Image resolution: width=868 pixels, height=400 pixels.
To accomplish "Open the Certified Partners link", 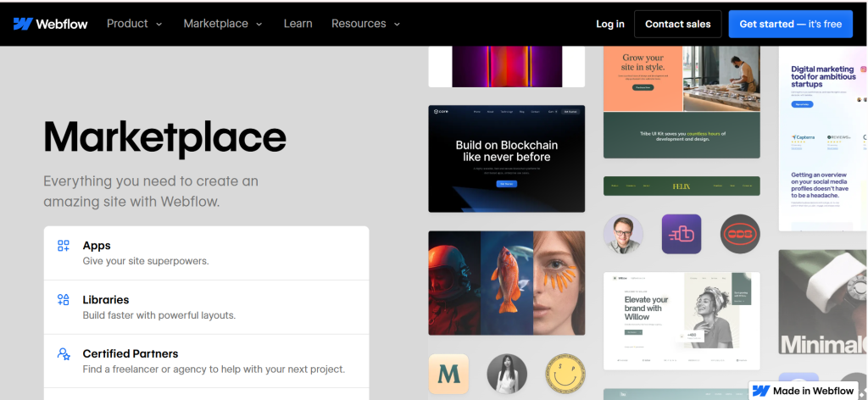I will [x=207, y=361].
